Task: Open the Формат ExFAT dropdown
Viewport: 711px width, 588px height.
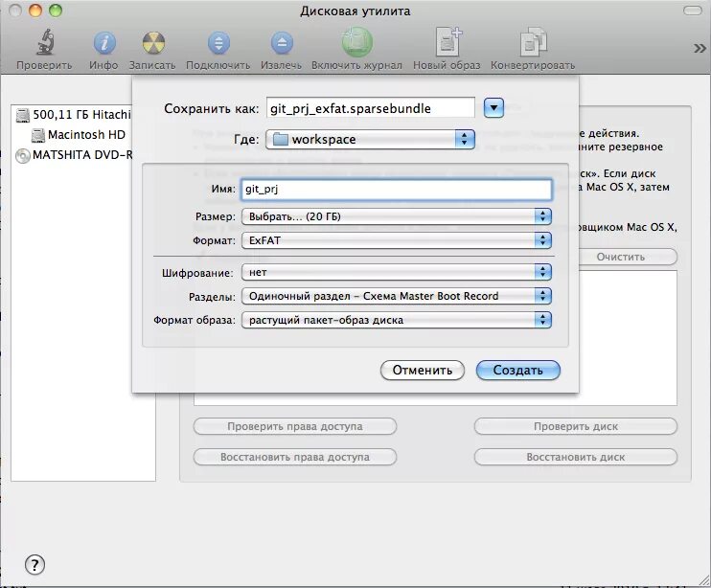Action: [397, 240]
